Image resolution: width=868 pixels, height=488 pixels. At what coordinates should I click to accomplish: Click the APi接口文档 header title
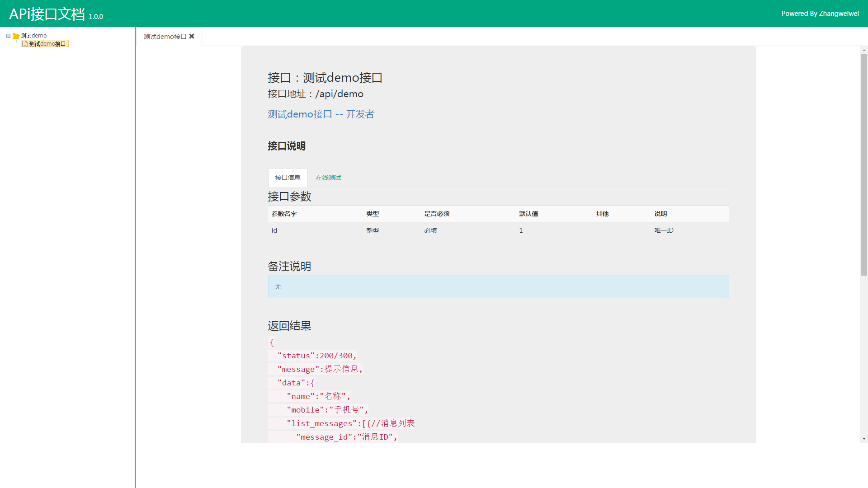tap(47, 14)
